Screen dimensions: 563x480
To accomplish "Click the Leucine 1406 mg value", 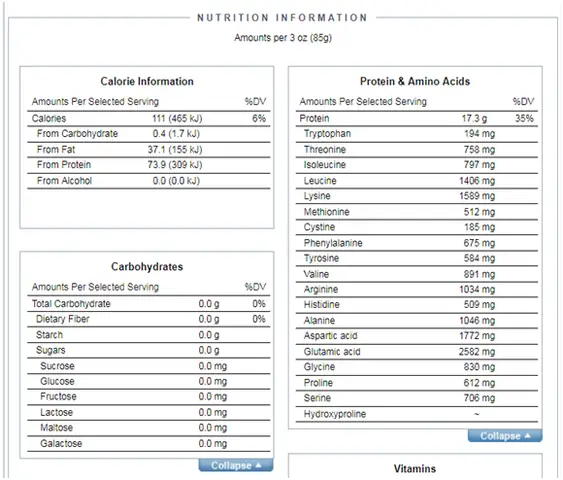I will [x=477, y=181].
